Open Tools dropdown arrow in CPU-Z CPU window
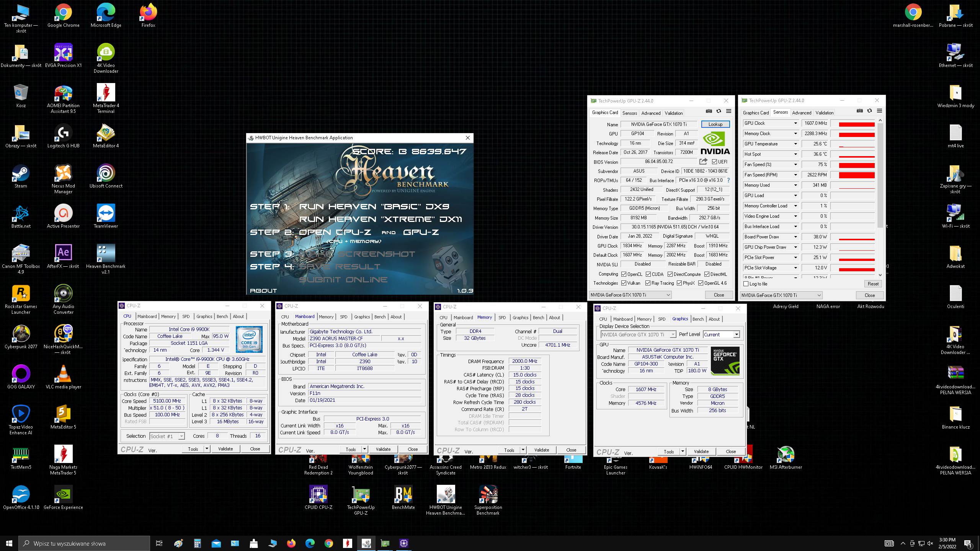This screenshot has width=980, height=551. coord(207,449)
